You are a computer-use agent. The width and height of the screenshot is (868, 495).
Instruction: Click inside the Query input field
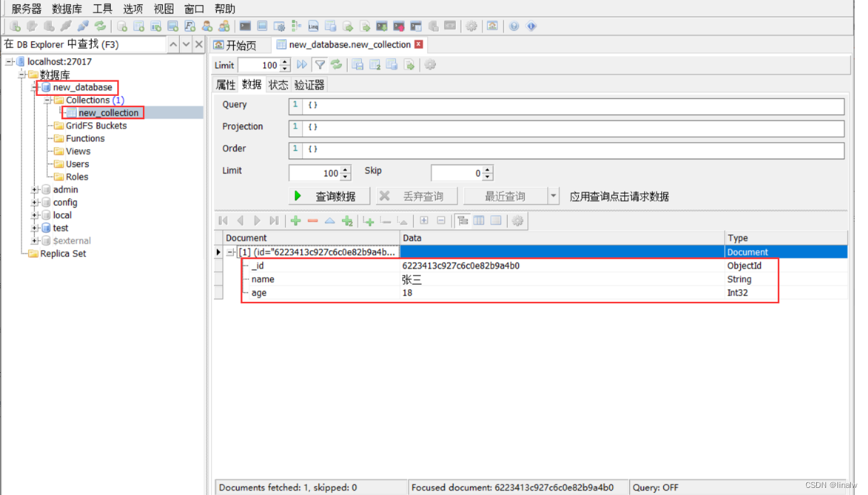click(x=498, y=105)
